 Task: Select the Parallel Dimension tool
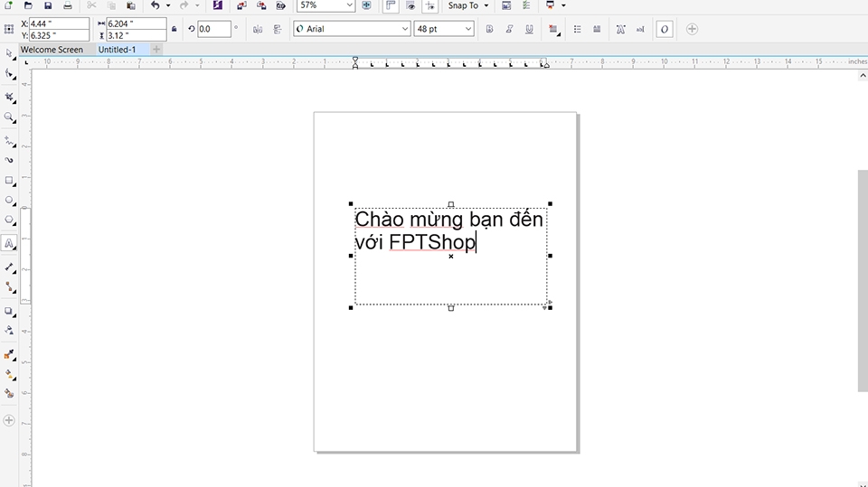[9, 267]
